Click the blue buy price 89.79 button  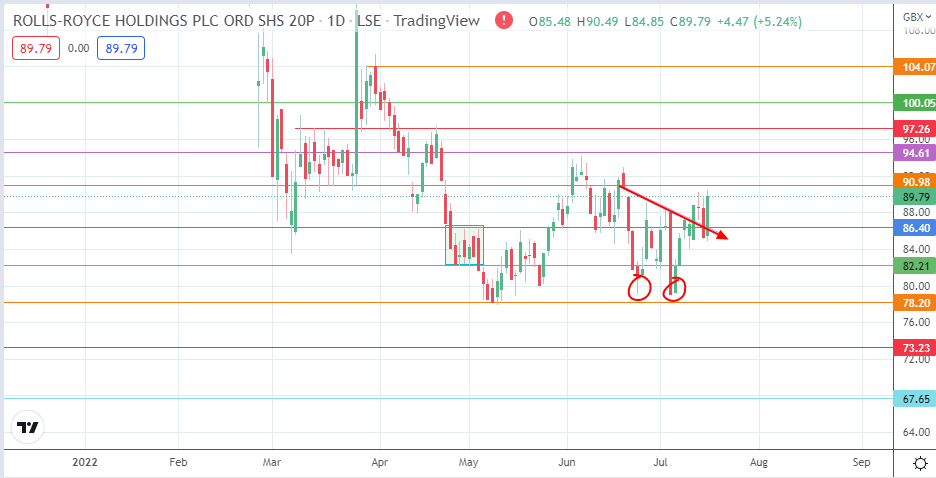pyautogui.click(x=121, y=48)
